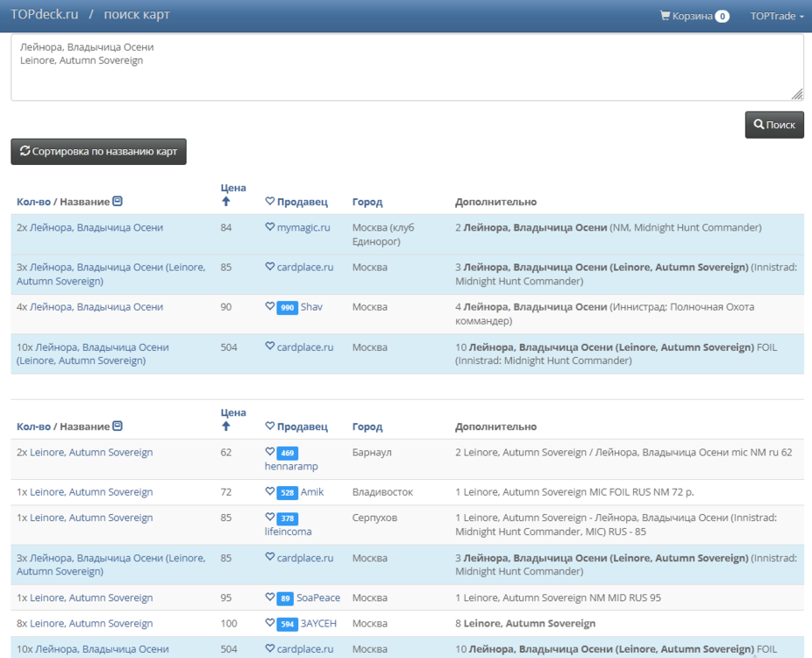Click the price sort arrow in second table
The height and width of the screenshot is (658, 812).
(x=226, y=426)
